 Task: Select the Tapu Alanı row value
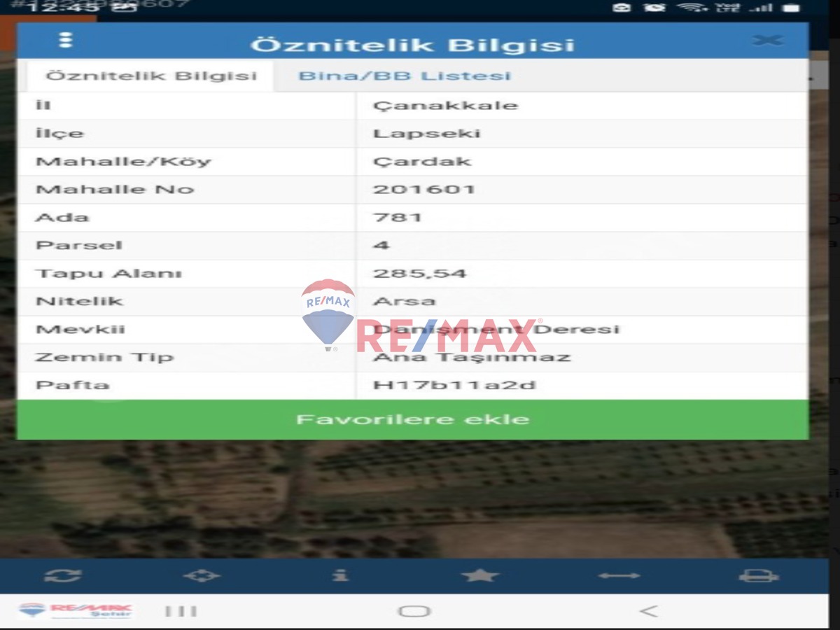(420, 273)
